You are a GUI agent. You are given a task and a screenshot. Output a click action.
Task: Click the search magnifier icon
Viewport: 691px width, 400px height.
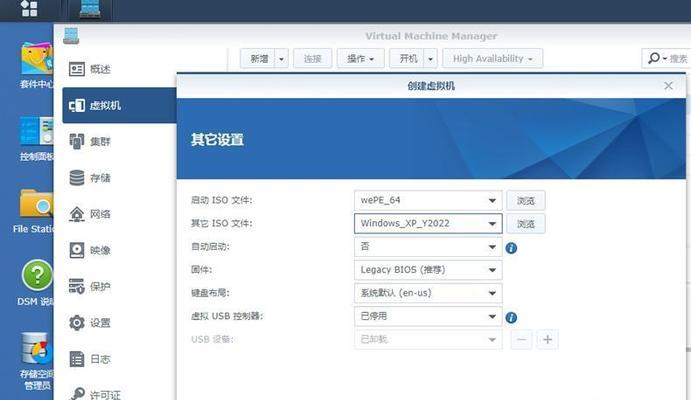point(654,58)
